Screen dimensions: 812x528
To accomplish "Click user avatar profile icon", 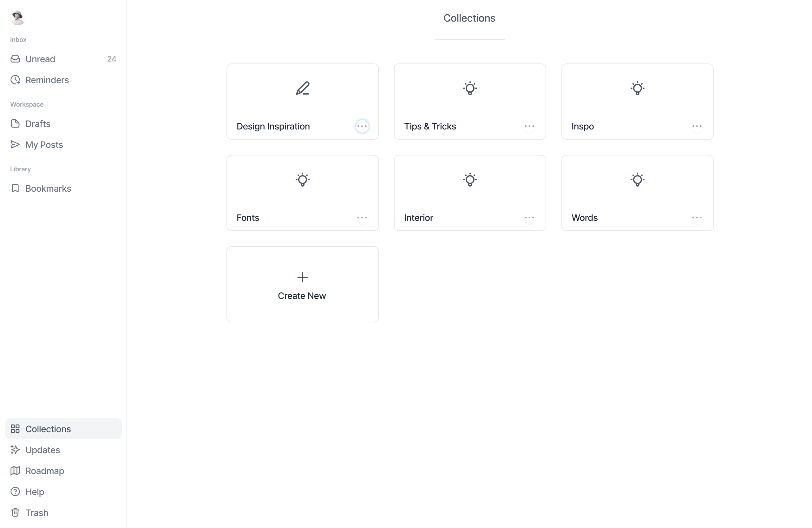I will 18,18.
